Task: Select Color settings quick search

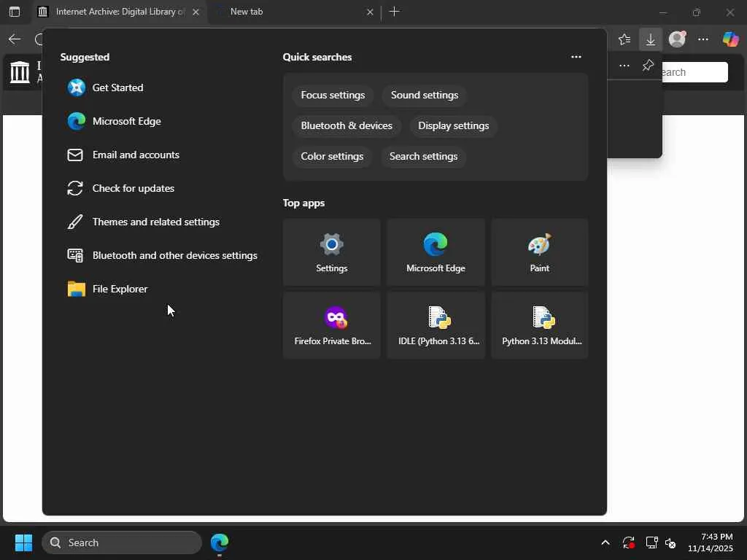Action: coord(332,156)
